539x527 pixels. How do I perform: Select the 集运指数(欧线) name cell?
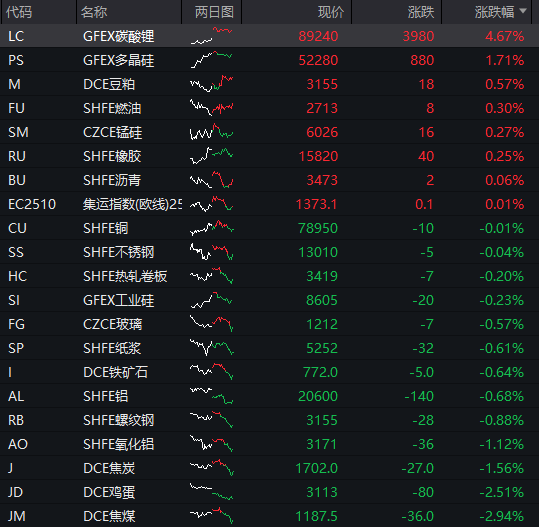tap(132, 204)
